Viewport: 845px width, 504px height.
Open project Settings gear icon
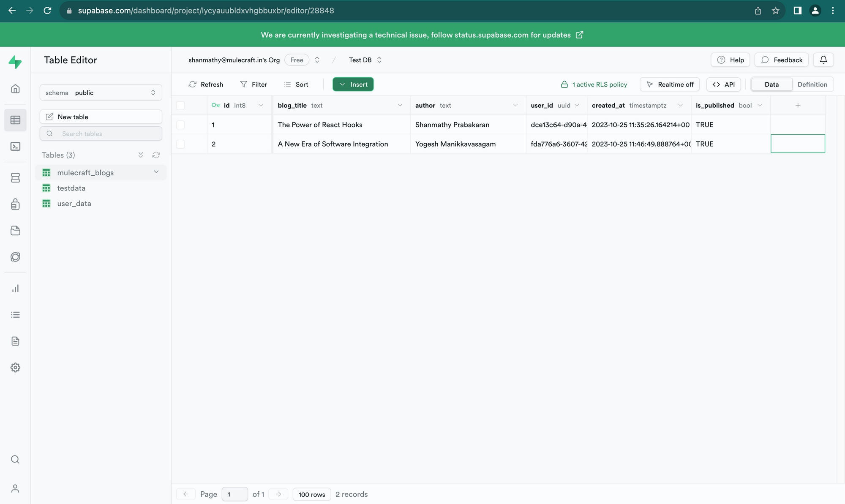pos(15,368)
